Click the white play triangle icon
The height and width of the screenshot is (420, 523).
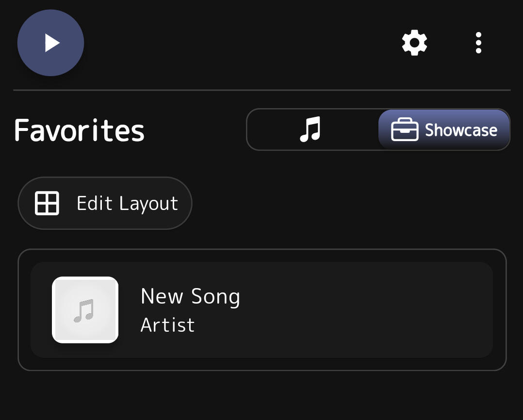pos(52,43)
